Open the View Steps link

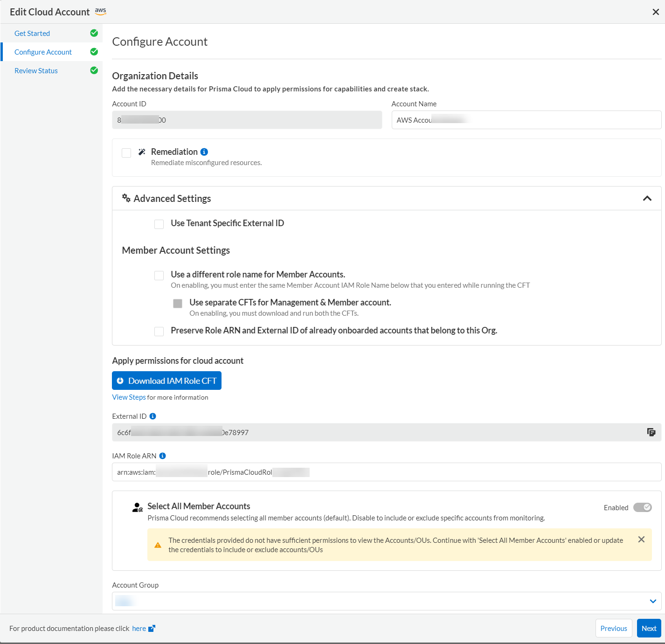click(x=129, y=397)
